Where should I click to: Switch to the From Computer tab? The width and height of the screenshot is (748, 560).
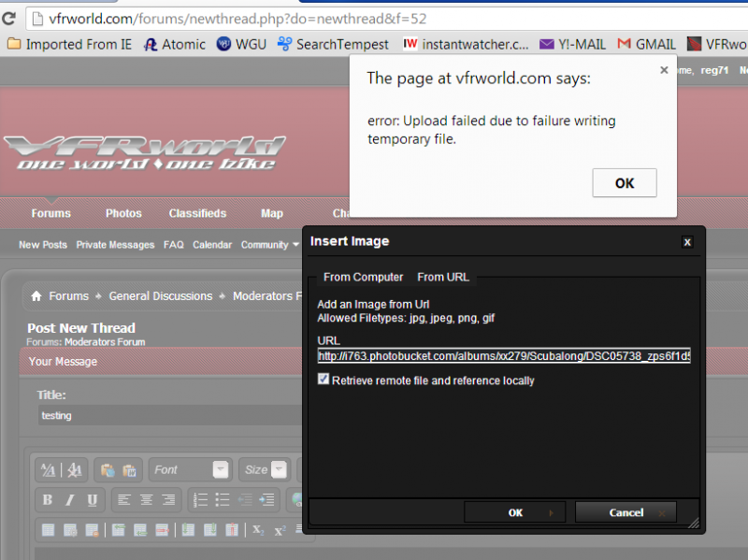click(x=363, y=277)
